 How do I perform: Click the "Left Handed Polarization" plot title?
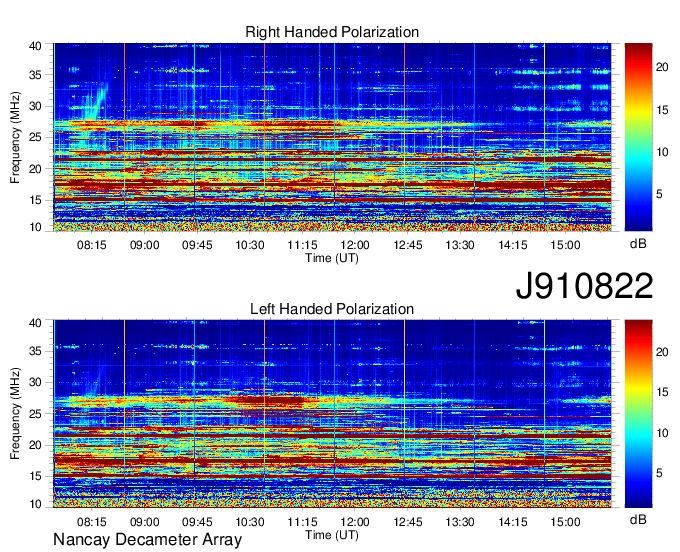[x=332, y=309]
